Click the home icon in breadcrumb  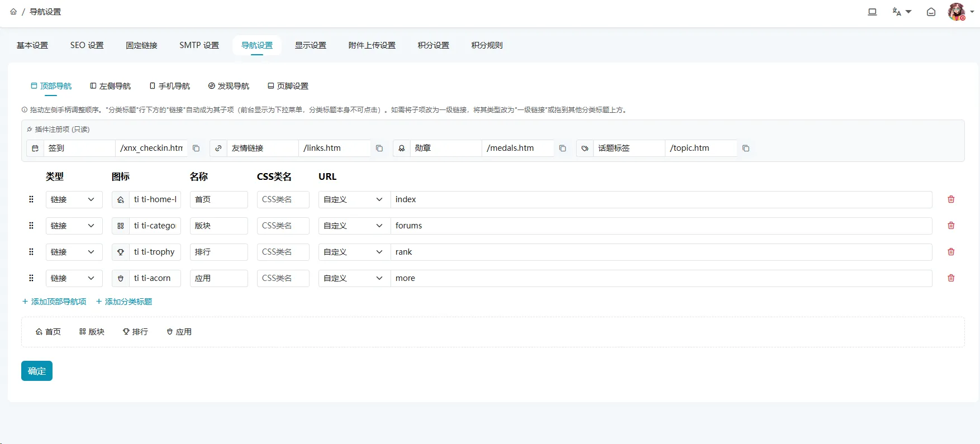pyautogui.click(x=13, y=12)
